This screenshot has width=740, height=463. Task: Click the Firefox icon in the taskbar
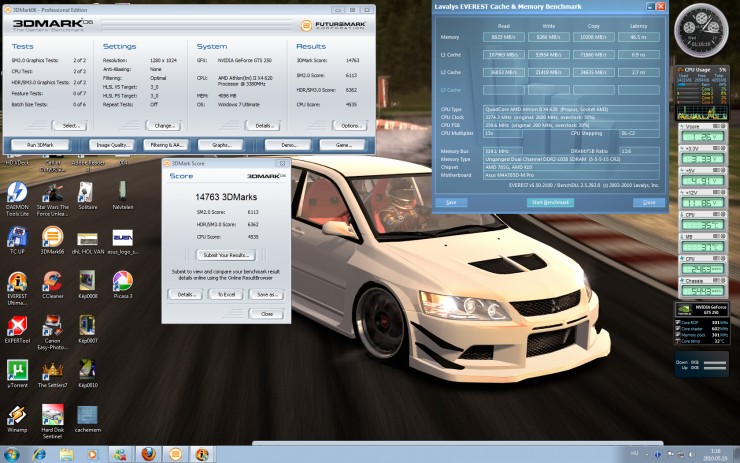(x=147, y=454)
